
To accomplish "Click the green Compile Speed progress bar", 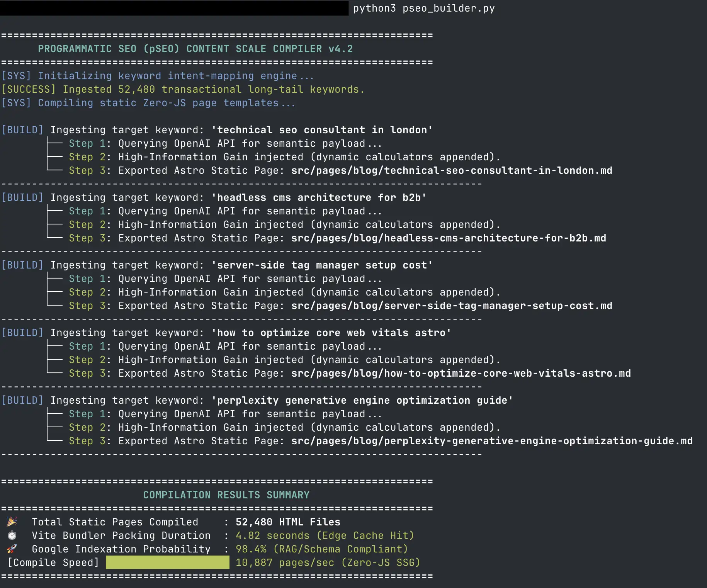I will (168, 563).
